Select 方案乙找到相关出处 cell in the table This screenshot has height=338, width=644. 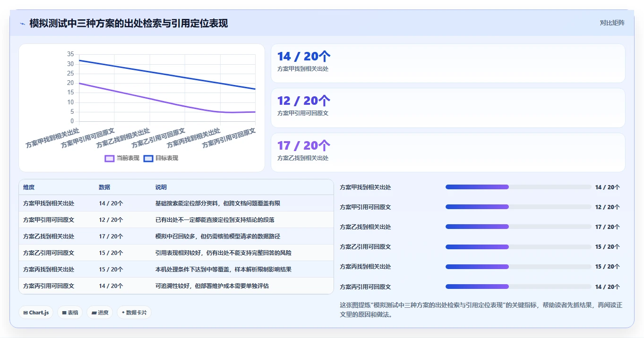[49, 237]
